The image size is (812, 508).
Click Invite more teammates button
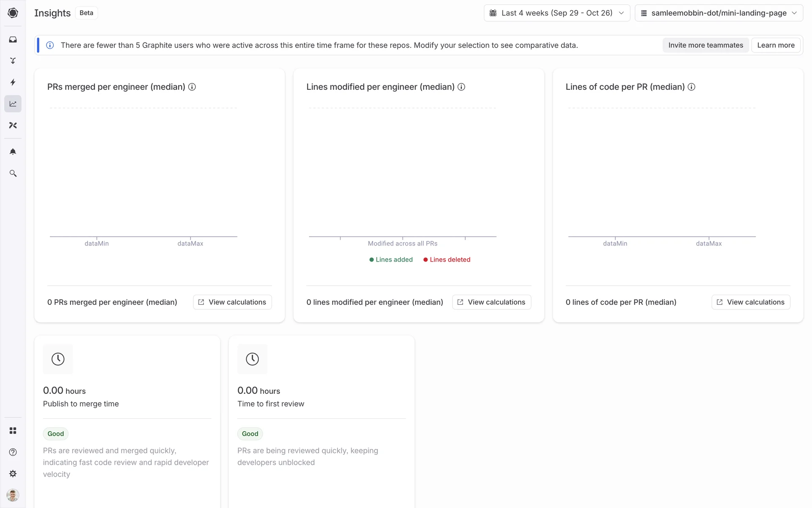point(705,45)
